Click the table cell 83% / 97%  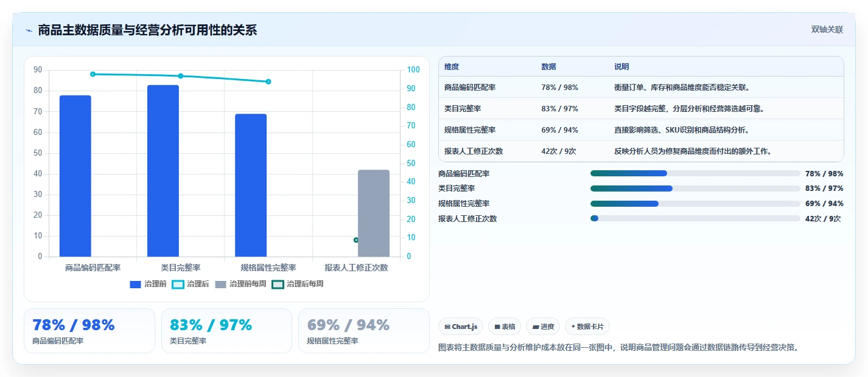559,109
